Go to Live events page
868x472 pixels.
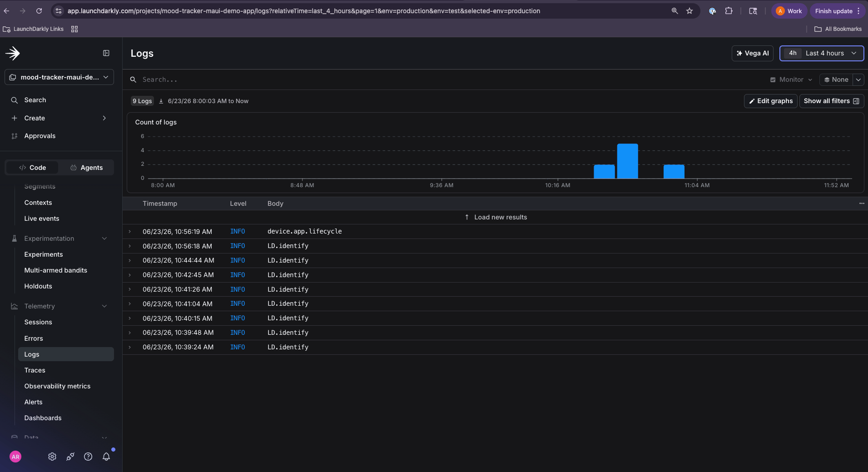tap(42, 219)
